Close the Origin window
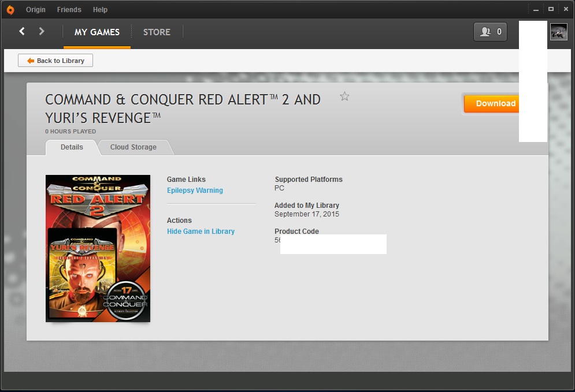The width and height of the screenshot is (575, 392). (566, 9)
